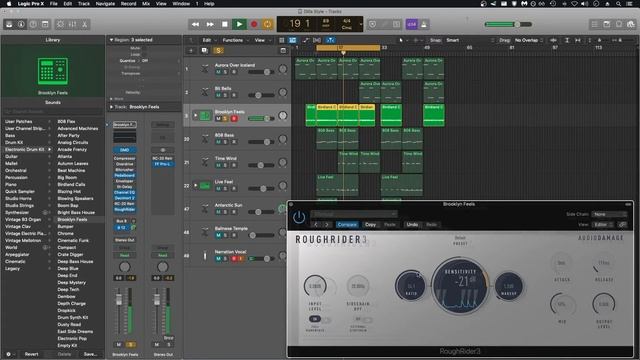This screenshot has height=360, width=640.
Task: Open the media Browsers icon at top right
Action: [631, 24]
